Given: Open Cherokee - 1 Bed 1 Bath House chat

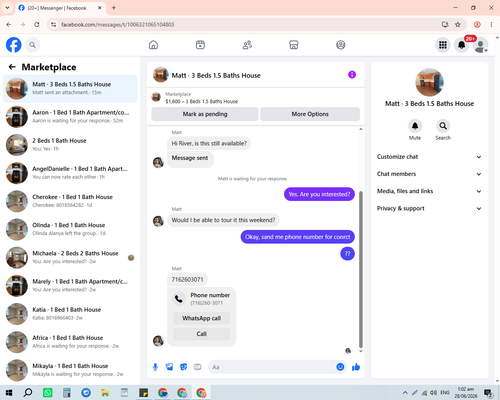Looking at the screenshot, I should 70,201.
